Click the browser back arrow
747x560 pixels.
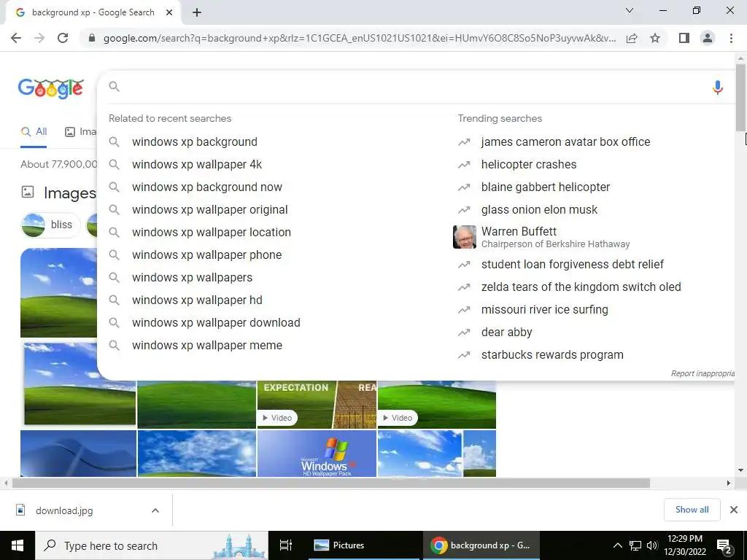pyautogui.click(x=16, y=38)
